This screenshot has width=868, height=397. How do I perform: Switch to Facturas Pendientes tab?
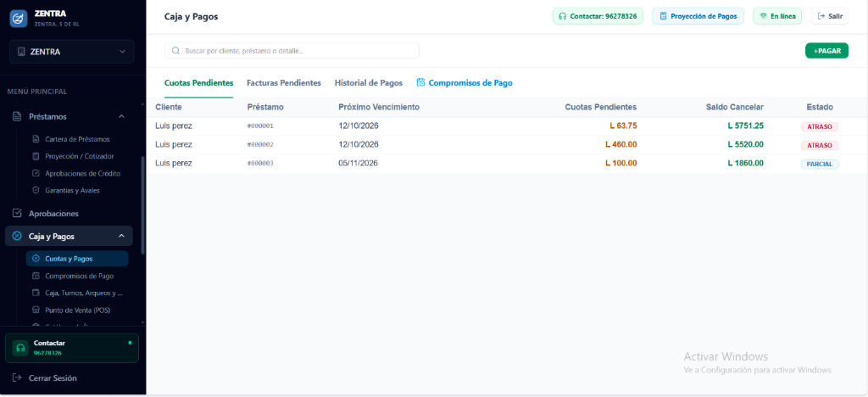click(284, 83)
